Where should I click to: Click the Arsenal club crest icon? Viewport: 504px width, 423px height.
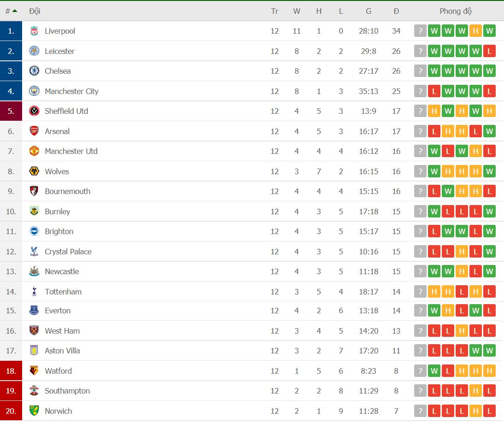coord(34,131)
